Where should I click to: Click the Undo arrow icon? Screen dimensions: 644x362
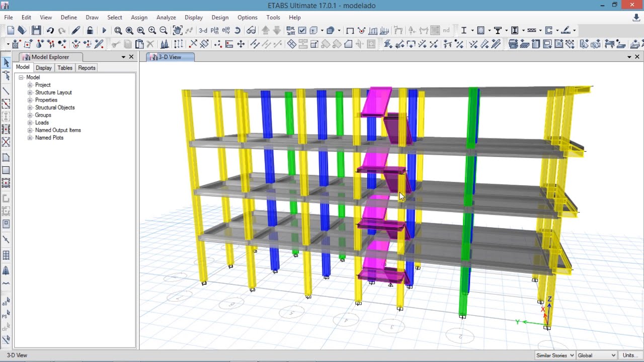pos(50,31)
